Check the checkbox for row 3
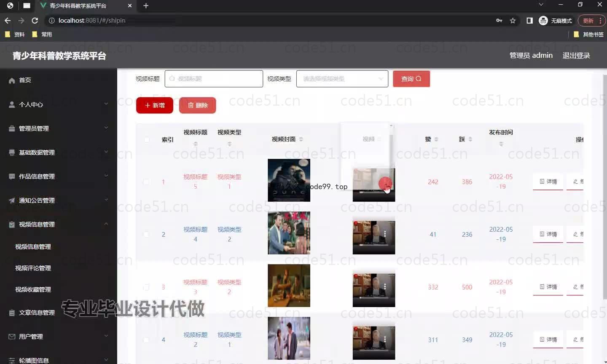 (146, 287)
